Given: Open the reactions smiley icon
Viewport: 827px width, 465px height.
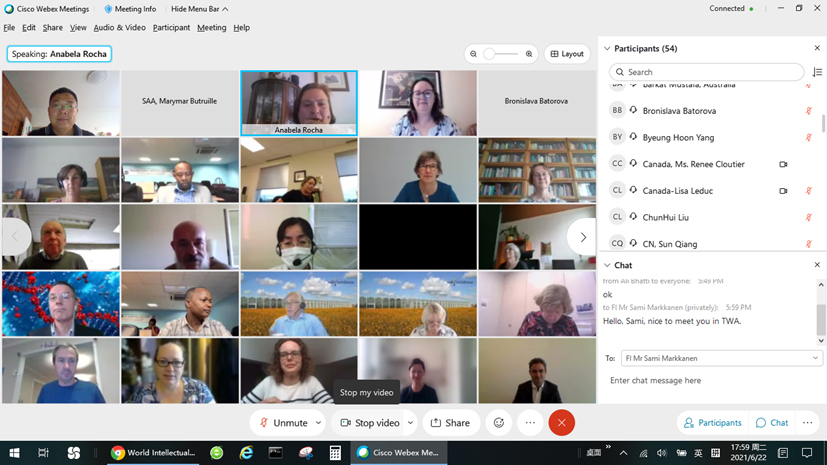Looking at the screenshot, I should (499, 423).
